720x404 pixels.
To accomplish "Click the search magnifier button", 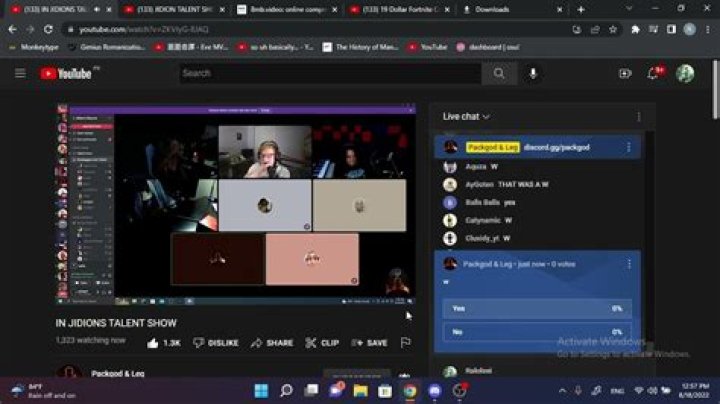I will coord(498,73).
